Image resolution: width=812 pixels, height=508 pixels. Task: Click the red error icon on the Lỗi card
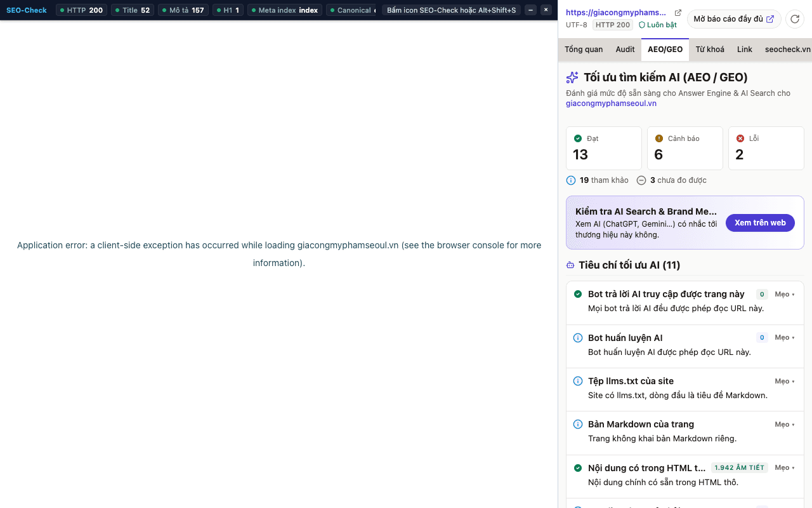[x=740, y=138]
